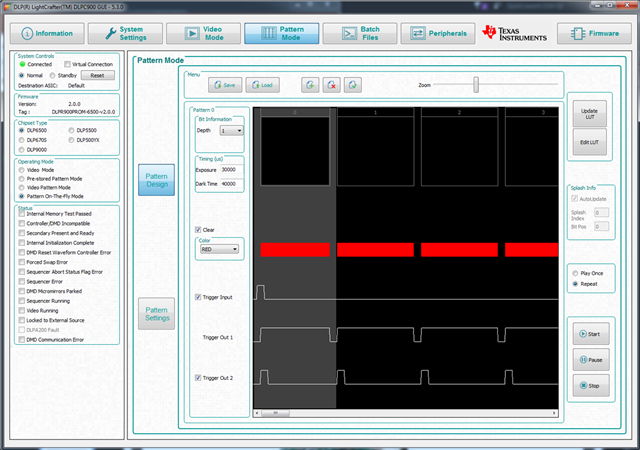Pause the pattern sequence
640x450 pixels.
pyautogui.click(x=591, y=360)
